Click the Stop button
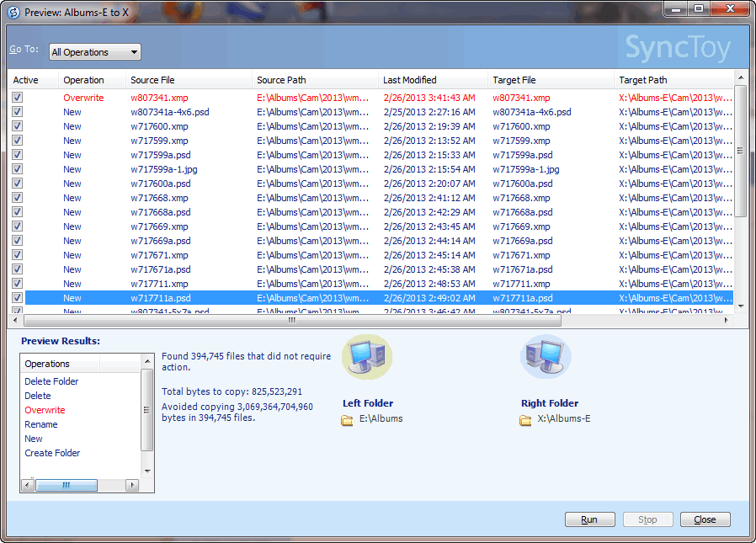756x543 pixels. click(647, 519)
